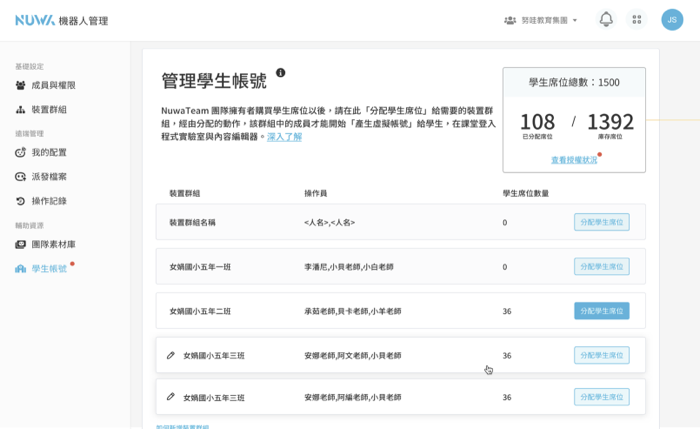Image resolution: width=700 pixels, height=429 pixels.
Task: Click 分配學生席位 for 女媧國小五年一班
Action: (x=601, y=267)
